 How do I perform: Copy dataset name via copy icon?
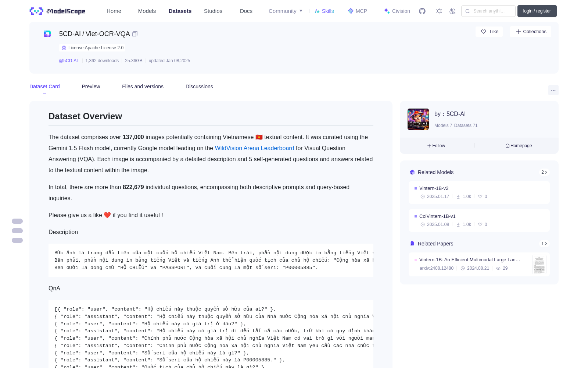coord(135,34)
